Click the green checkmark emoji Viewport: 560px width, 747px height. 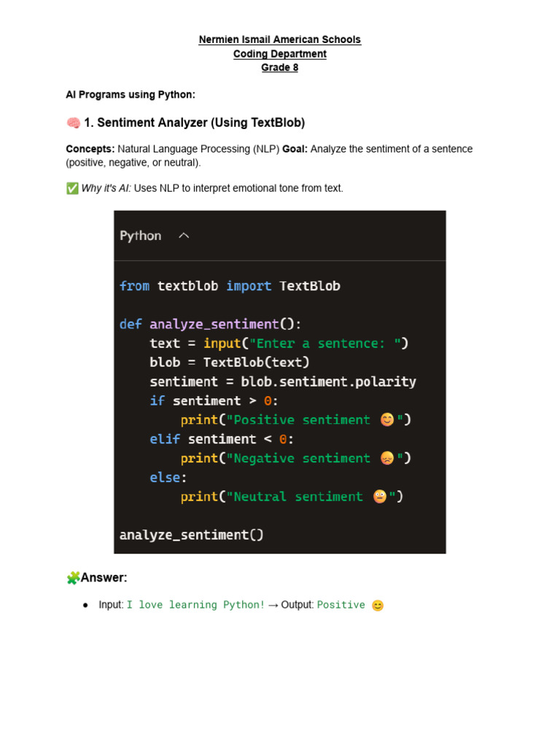tap(72, 189)
